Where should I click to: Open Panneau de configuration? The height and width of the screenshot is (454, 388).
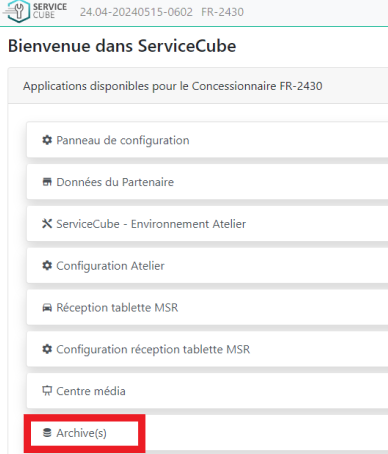point(207,140)
